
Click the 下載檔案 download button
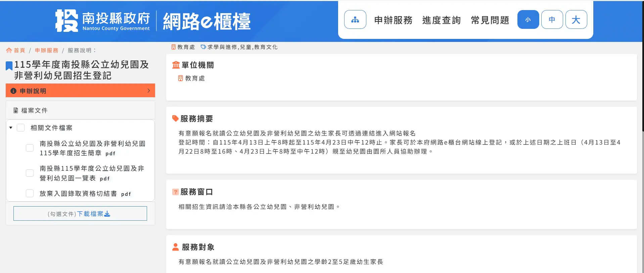point(80,214)
